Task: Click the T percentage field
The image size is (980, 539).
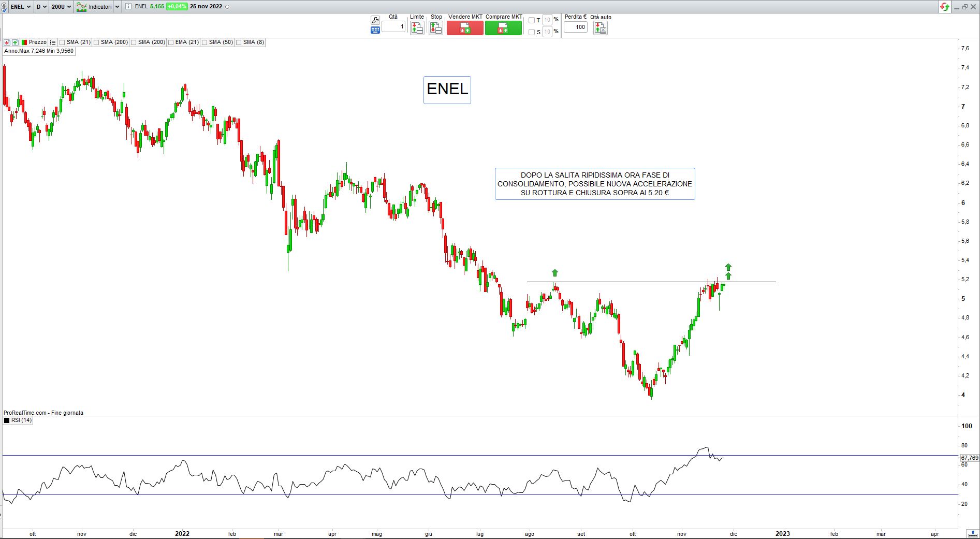Action: click(547, 20)
